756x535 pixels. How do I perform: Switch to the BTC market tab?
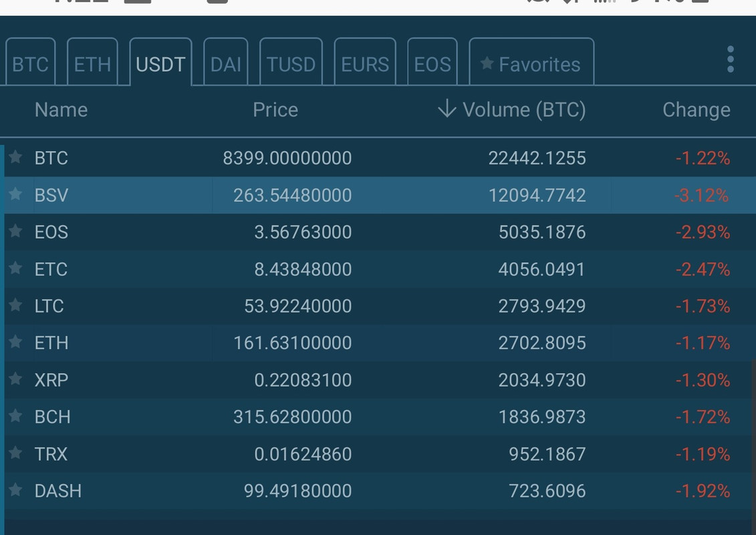[x=30, y=62]
